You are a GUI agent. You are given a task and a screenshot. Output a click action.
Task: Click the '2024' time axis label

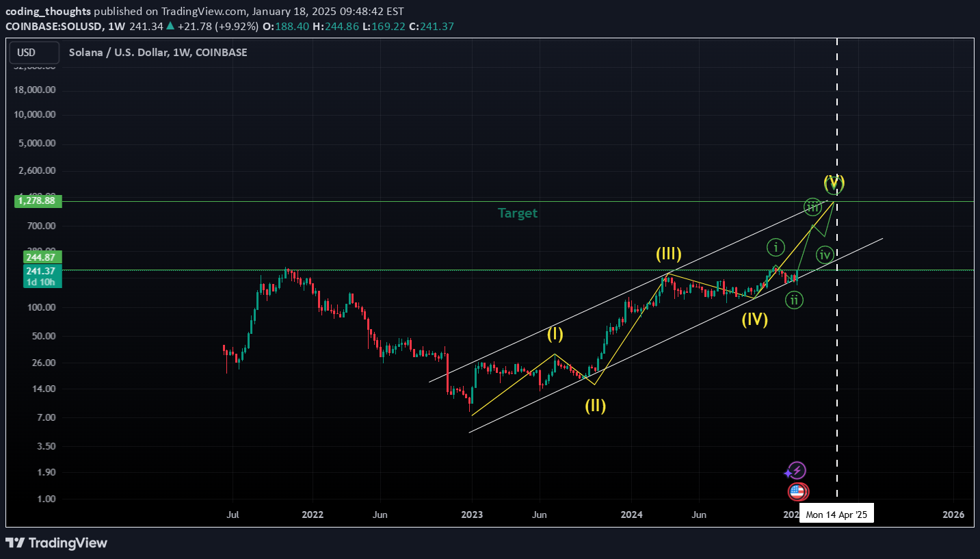point(631,515)
